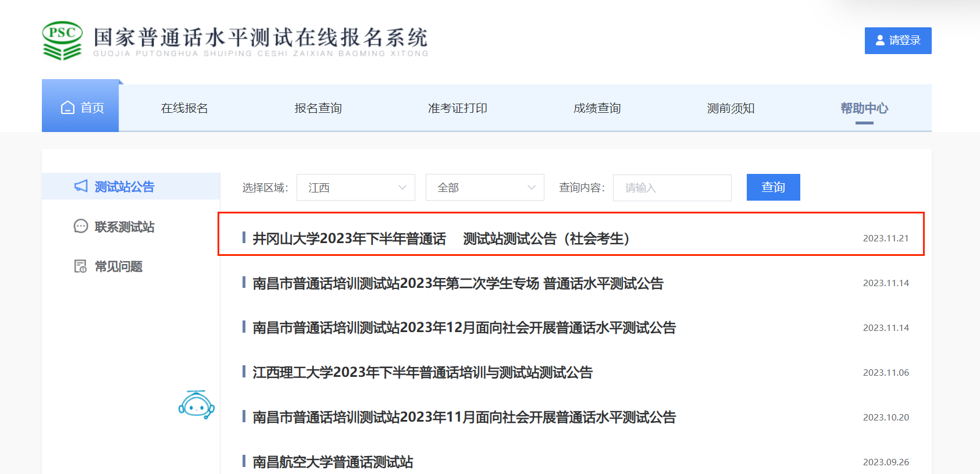
Task: Click the date 2023.11.21
Action: coord(886,238)
